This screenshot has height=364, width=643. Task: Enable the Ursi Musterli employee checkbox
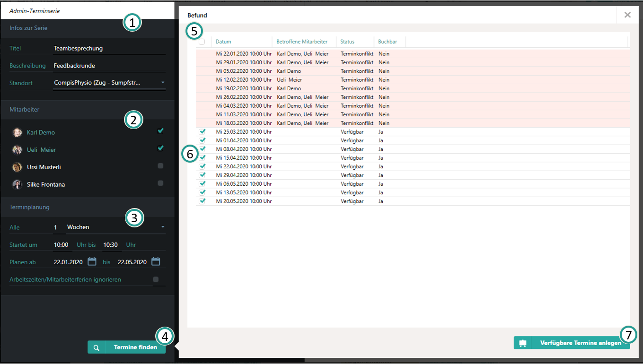(160, 166)
